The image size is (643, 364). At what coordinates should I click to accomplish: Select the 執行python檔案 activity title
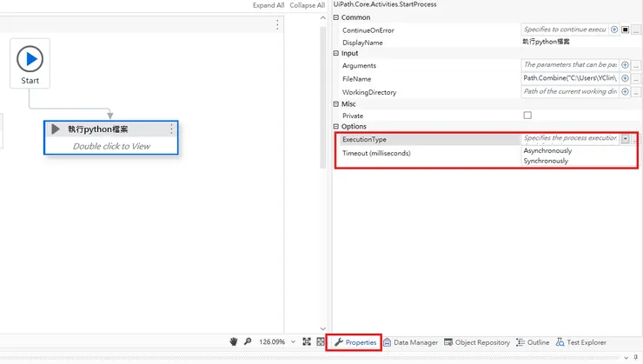point(97,129)
